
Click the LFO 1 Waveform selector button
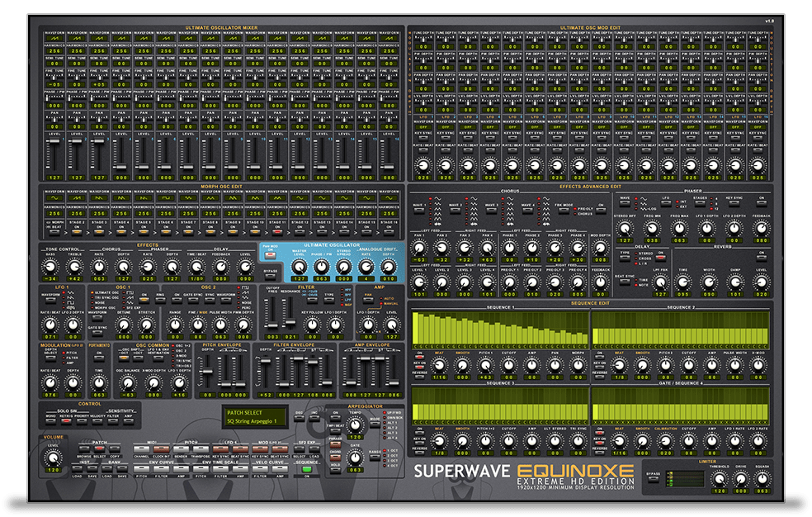50,302
